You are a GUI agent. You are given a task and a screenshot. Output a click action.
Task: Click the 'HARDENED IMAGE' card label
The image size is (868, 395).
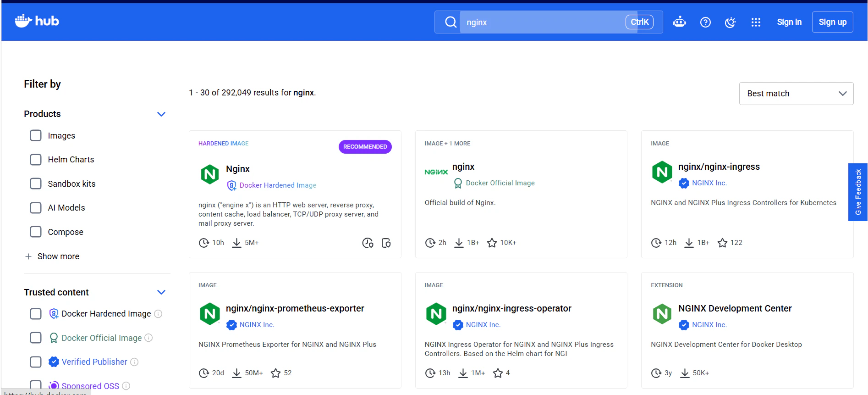pyautogui.click(x=224, y=144)
